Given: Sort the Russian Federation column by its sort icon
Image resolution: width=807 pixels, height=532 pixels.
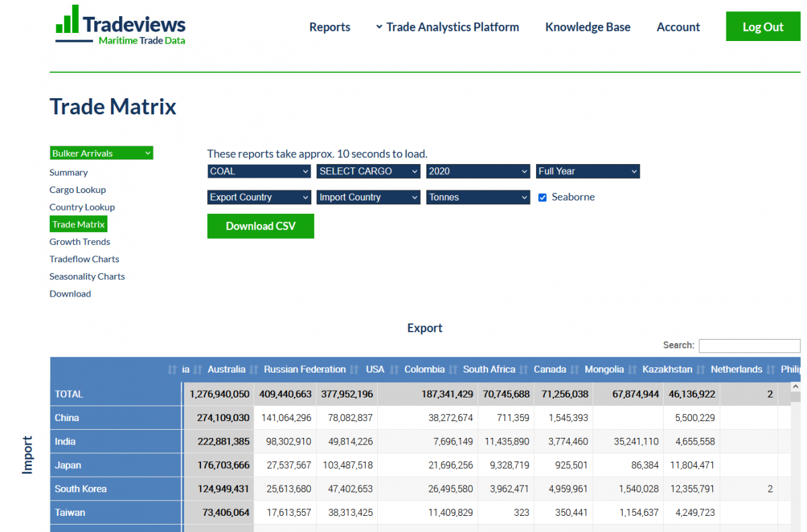Looking at the screenshot, I should point(355,369).
